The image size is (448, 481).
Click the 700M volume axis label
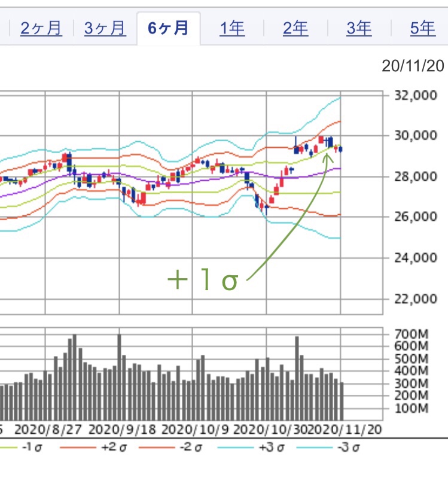pyautogui.click(x=412, y=334)
